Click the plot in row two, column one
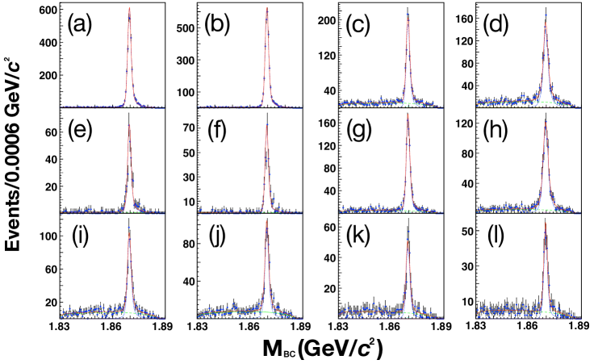 click(x=112, y=161)
